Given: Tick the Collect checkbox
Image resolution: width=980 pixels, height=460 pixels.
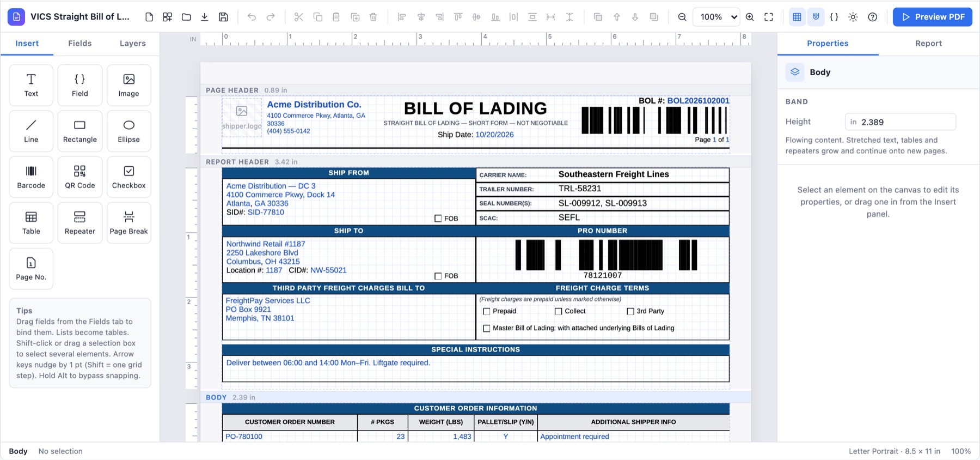Looking at the screenshot, I should pos(558,311).
